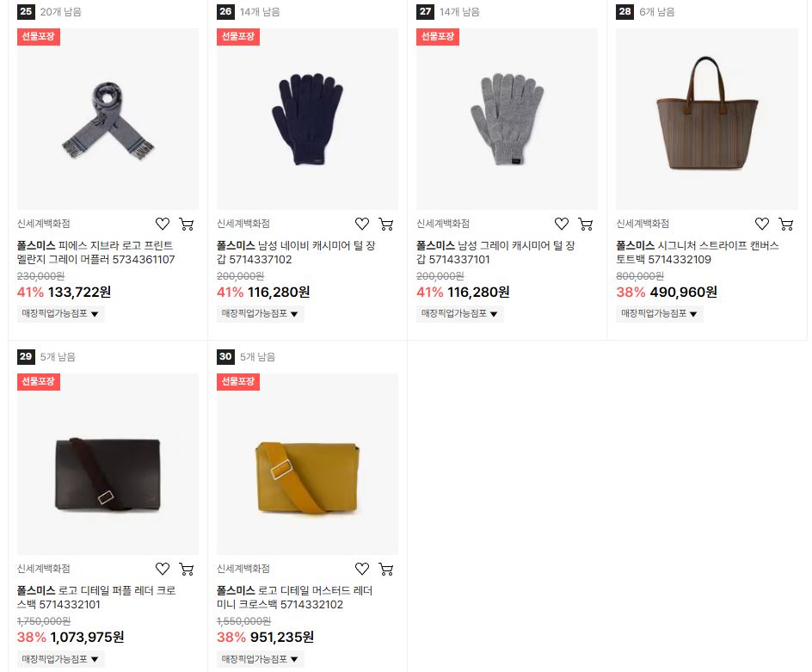This screenshot has height=672, width=812.
Task: Add the stripe canvas tote bag to cart
Action: pos(785,224)
